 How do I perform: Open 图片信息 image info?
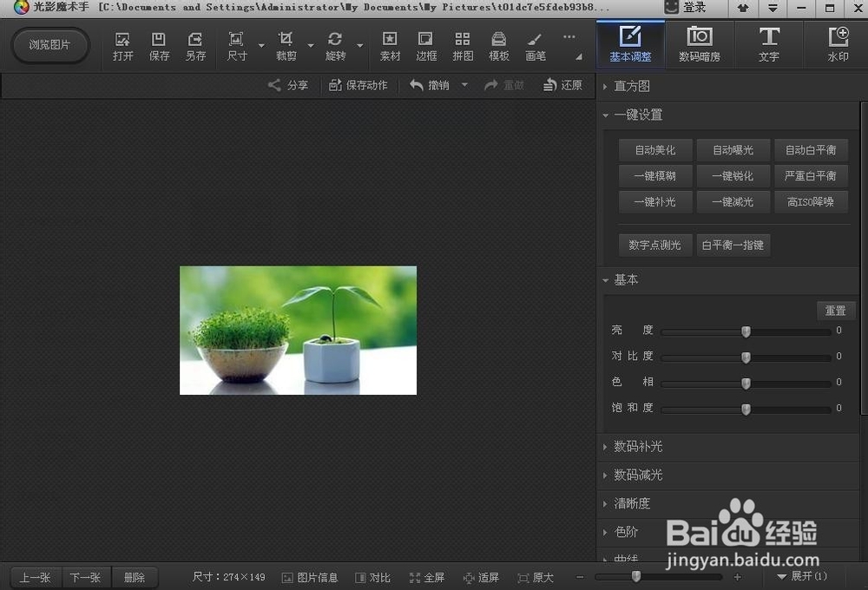point(310,578)
